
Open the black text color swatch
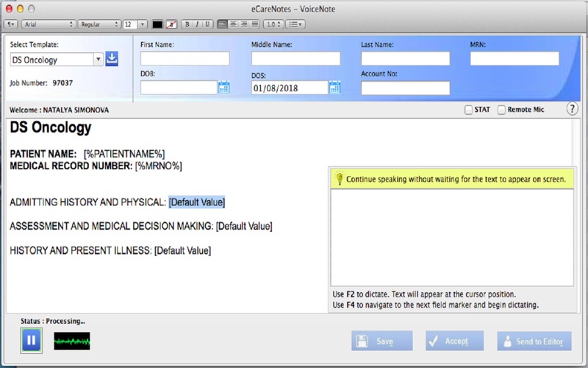157,24
